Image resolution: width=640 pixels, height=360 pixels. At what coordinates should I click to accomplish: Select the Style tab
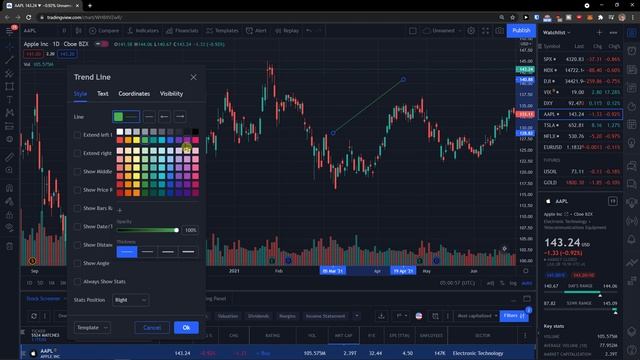click(80, 93)
